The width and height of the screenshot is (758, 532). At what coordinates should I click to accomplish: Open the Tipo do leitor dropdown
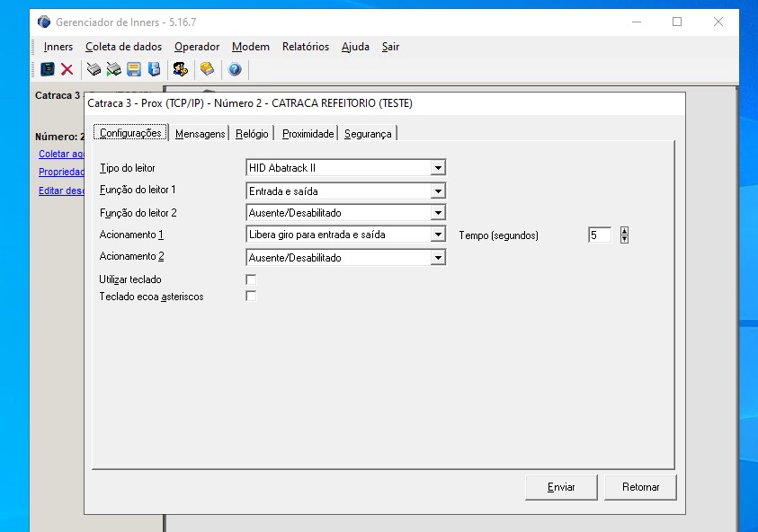click(x=437, y=168)
